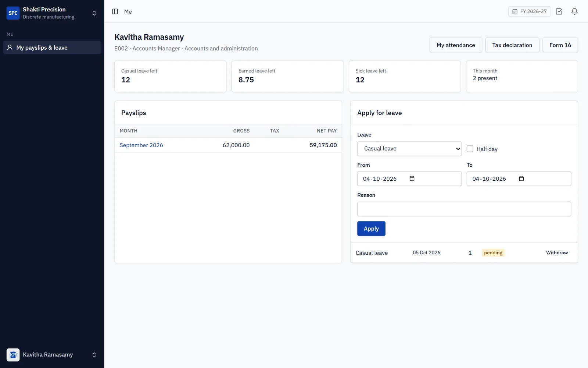Click the KR user avatar

click(13, 355)
